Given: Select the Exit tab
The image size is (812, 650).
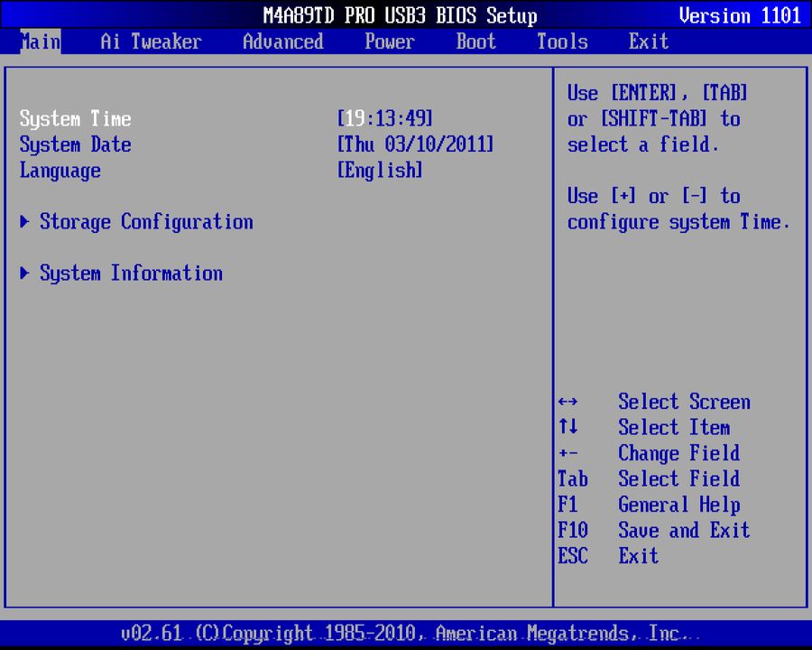Looking at the screenshot, I should pyautogui.click(x=648, y=42).
